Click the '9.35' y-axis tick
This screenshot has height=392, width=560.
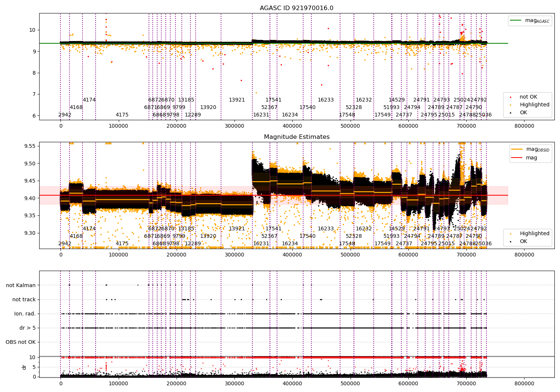[29, 216]
